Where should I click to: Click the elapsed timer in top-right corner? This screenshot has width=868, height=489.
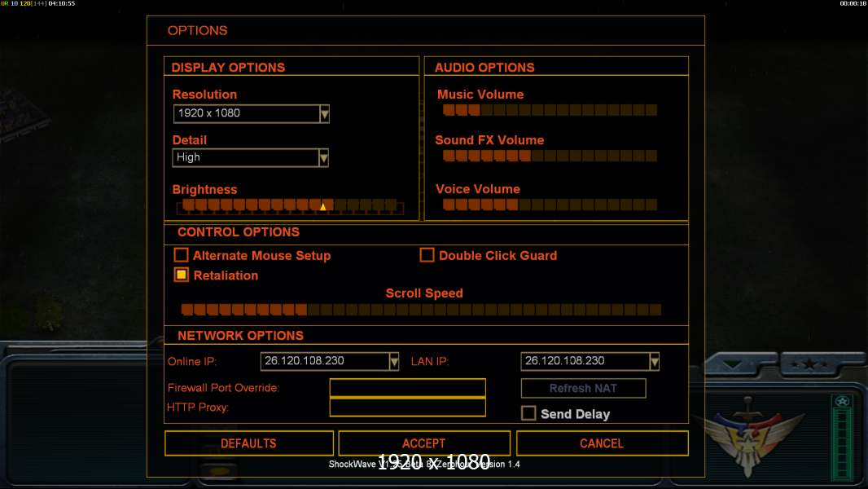pos(853,3)
